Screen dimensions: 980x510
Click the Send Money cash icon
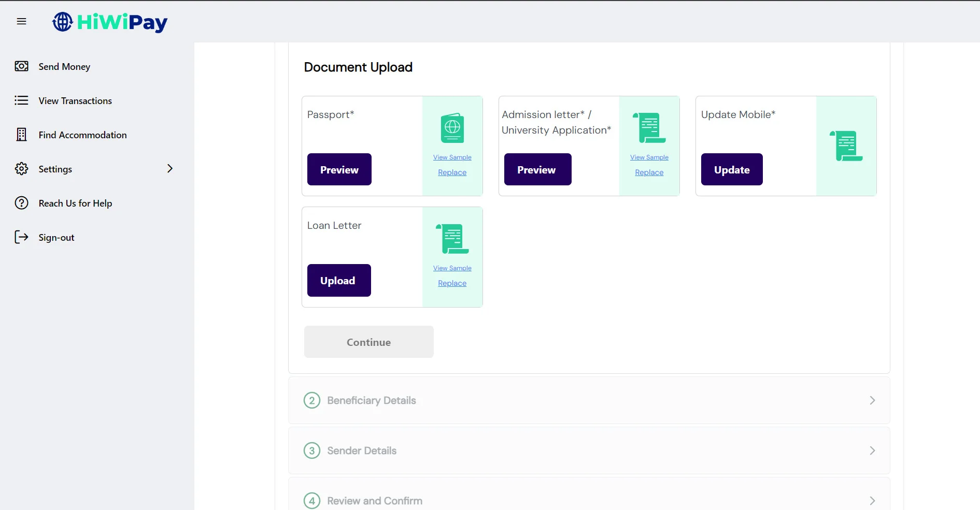point(21,66)
